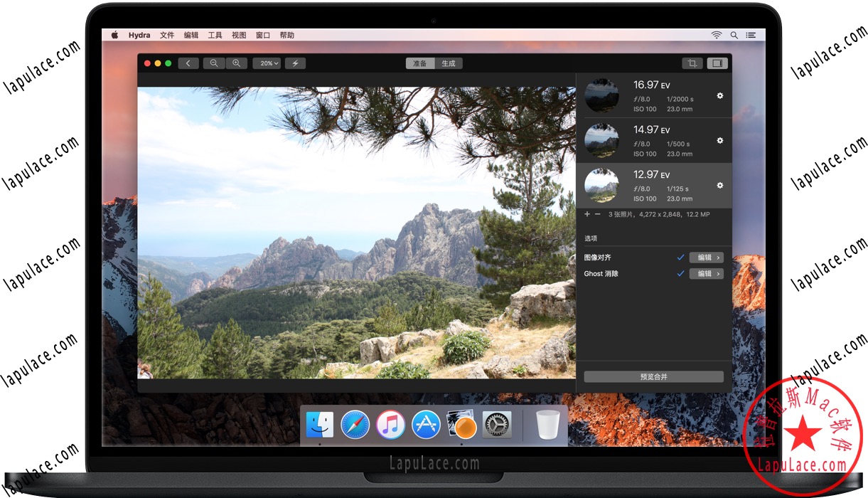Expand the 编辑 control for Ghost 消除
868x498 pixels.
(x=706, y=273)
